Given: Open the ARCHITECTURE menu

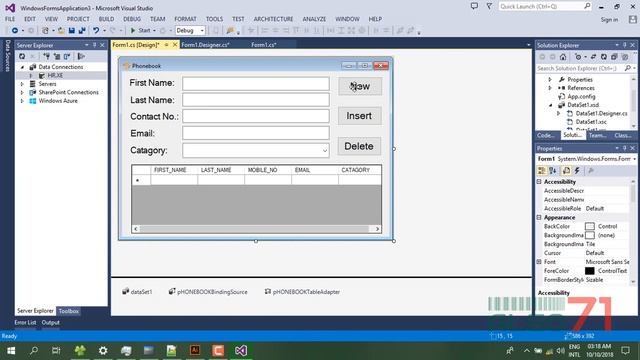Looking at the screenshot, I should pos(273,19).
